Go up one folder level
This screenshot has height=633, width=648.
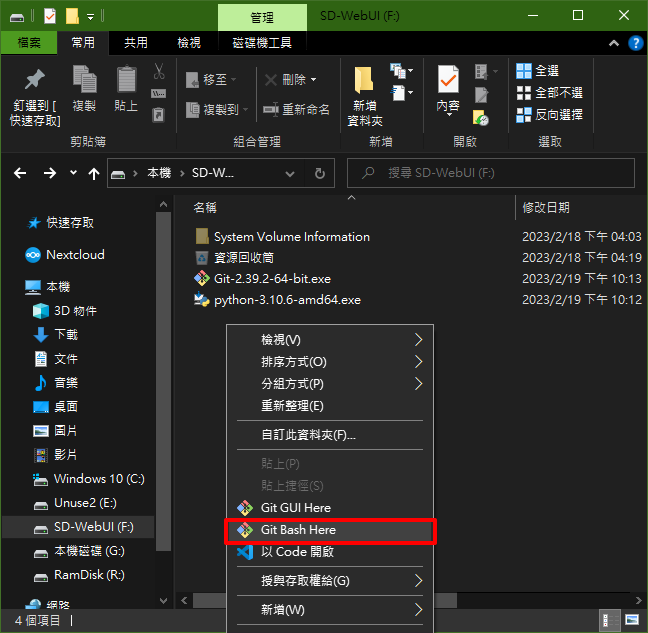(94, 174)
